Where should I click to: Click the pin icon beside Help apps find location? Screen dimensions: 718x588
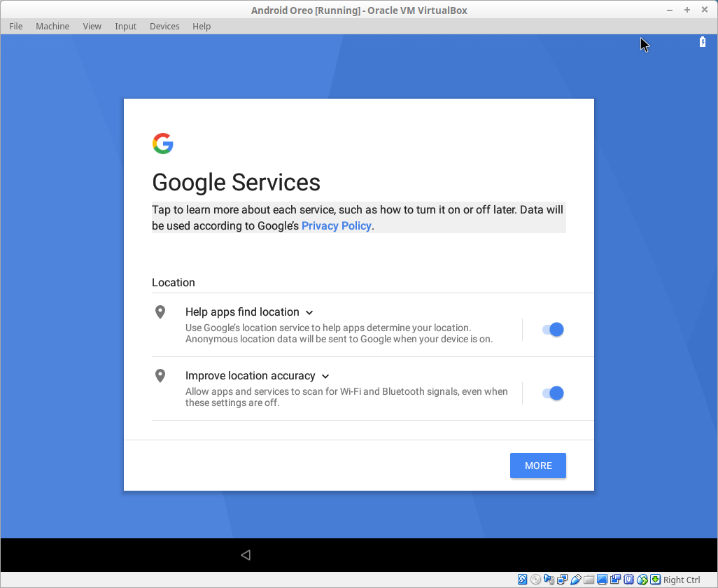point(160,312)
